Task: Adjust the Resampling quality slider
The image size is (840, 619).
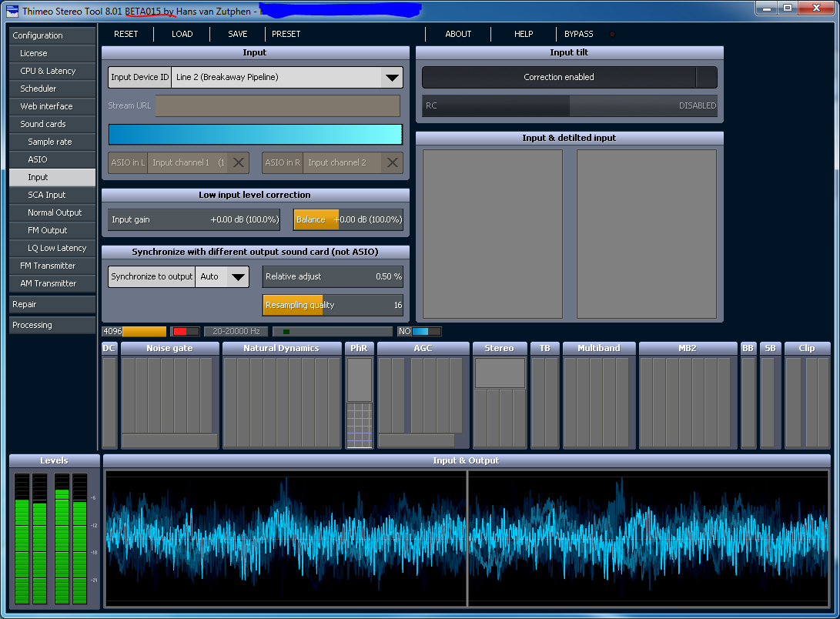Action: pos(332,306)
